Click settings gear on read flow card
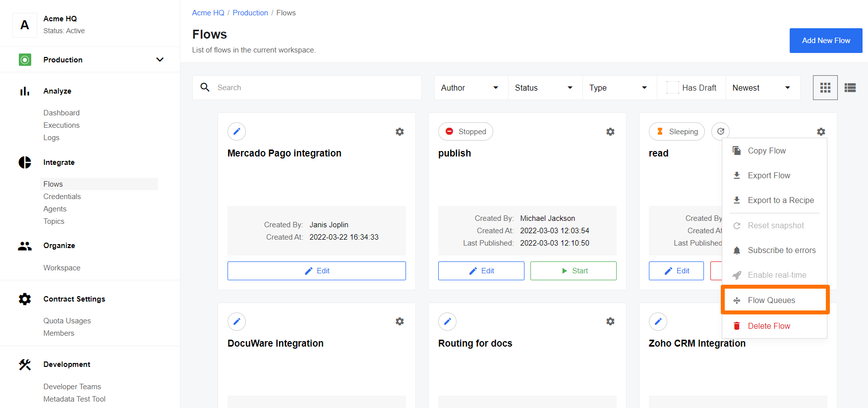The width and height of the screenshot is (868, 408). tap(821, 132)
